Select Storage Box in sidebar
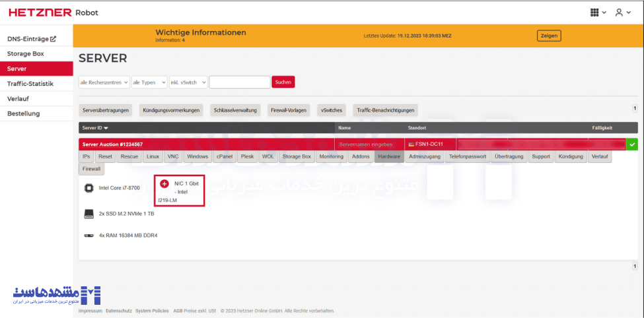 (x=26, y=53)
